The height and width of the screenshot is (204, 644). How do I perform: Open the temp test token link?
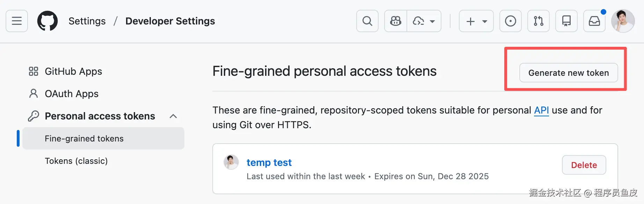coord(269,162)
